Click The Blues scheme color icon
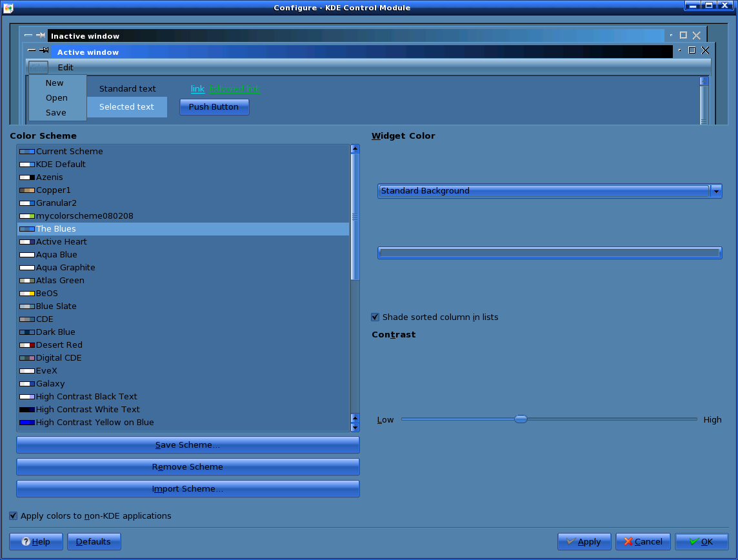 click(x=27, y=228)
